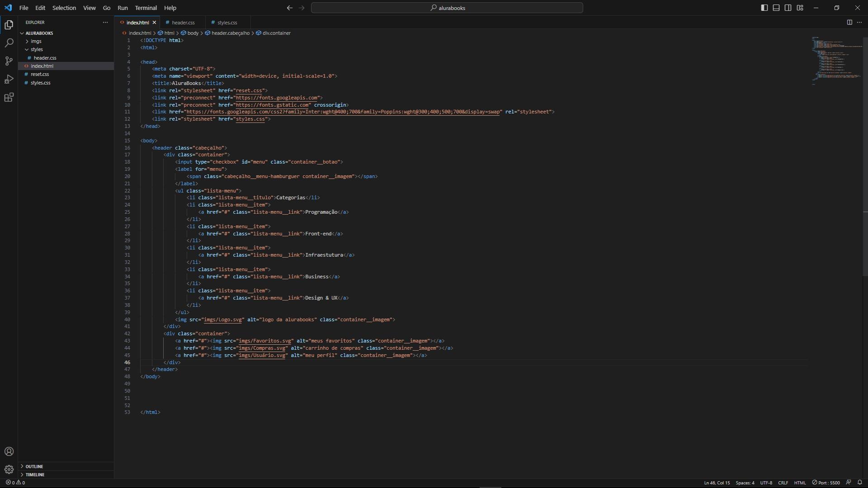Open the Go menu
Viewport: 868px width, 488px height.
(107, 8)
